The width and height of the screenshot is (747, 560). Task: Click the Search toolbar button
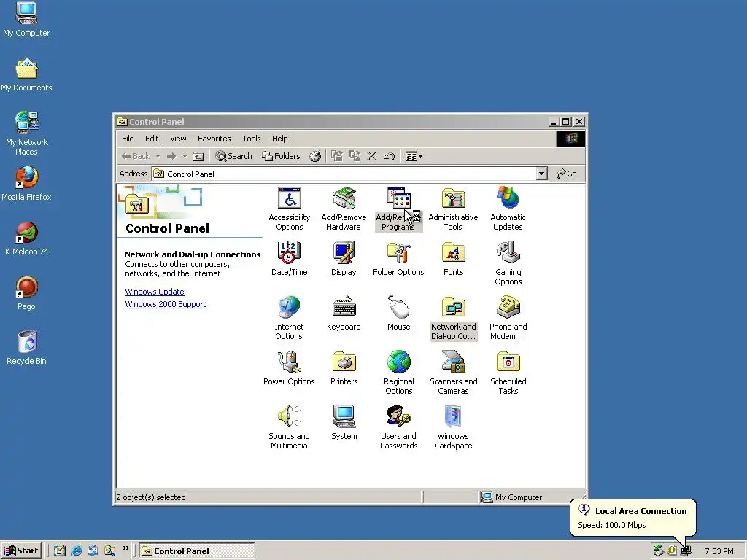233,156
